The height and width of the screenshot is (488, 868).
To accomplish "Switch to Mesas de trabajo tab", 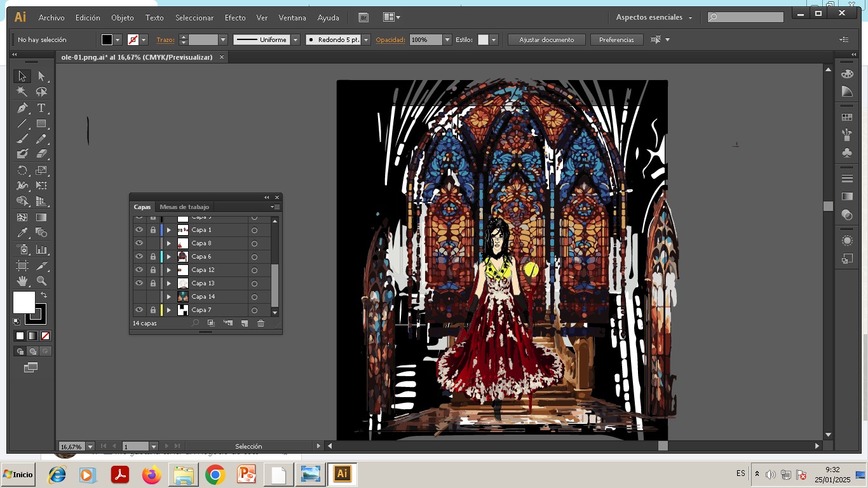I will tap(184, 207).
